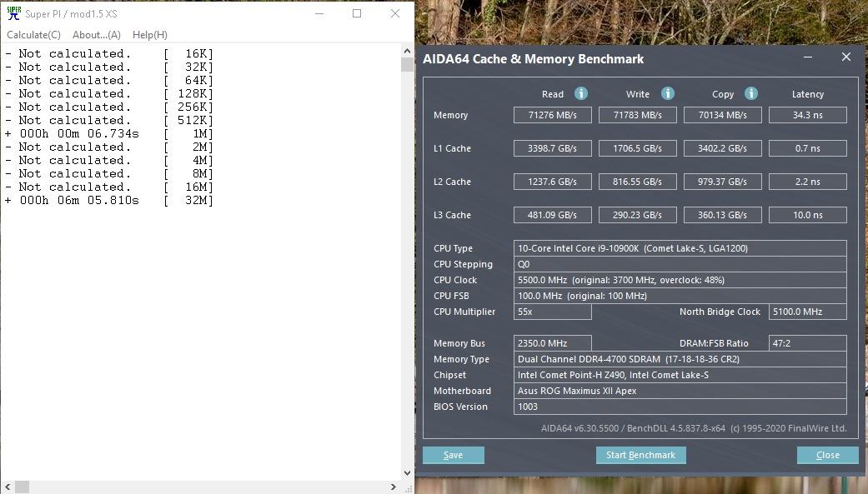868x494 pixels.
Task: Open the Calculate(C) menu
Action: 33,35
